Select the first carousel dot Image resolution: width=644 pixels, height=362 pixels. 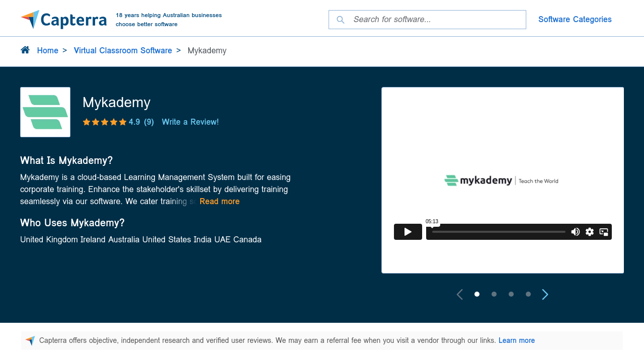(x=477, y=294)
